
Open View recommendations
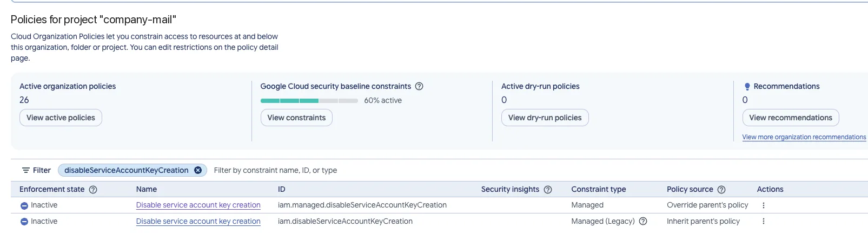[791, 118]
